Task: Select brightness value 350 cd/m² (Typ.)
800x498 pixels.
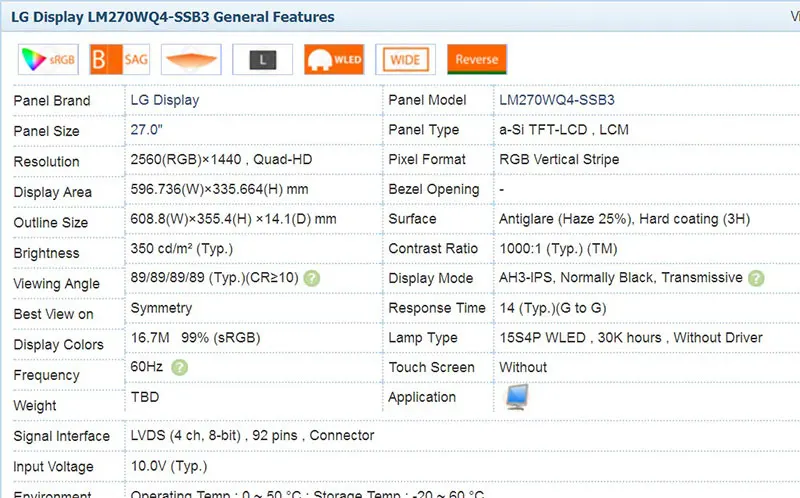Action: 182,249
